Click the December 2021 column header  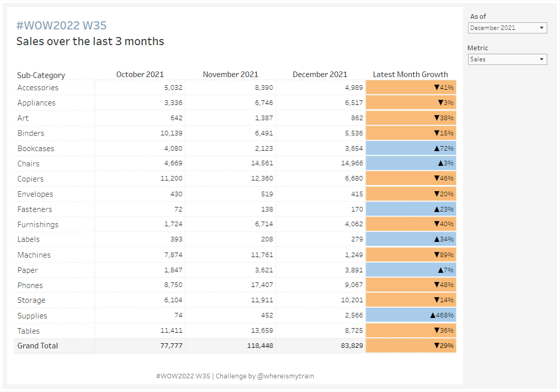(320, 74)
